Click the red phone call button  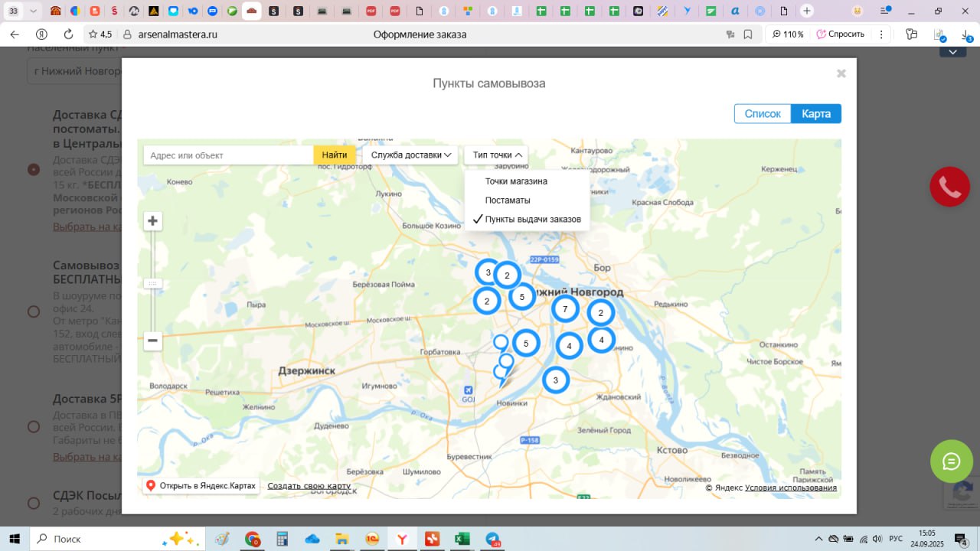pos(950,187)
